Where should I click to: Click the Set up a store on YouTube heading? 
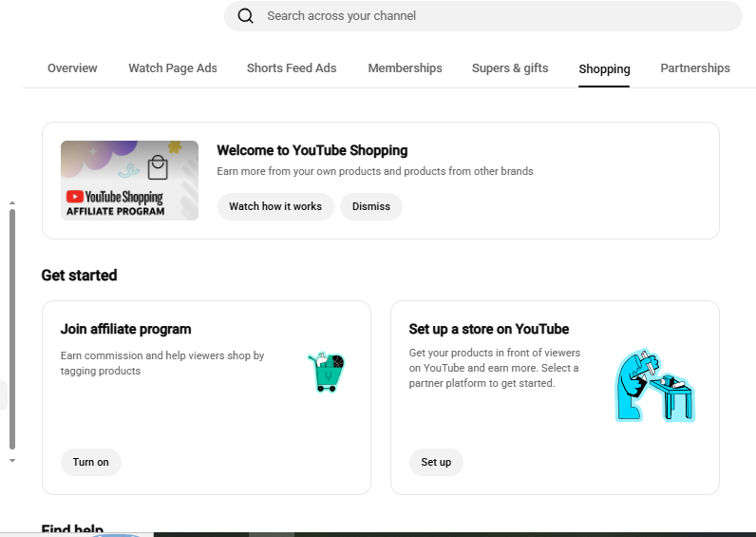(x=489, y=329)
